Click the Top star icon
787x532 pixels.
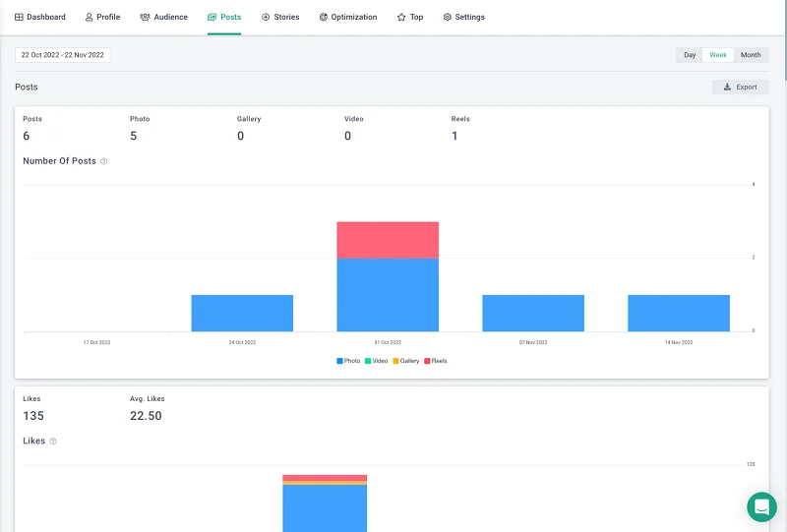[401, 18]
